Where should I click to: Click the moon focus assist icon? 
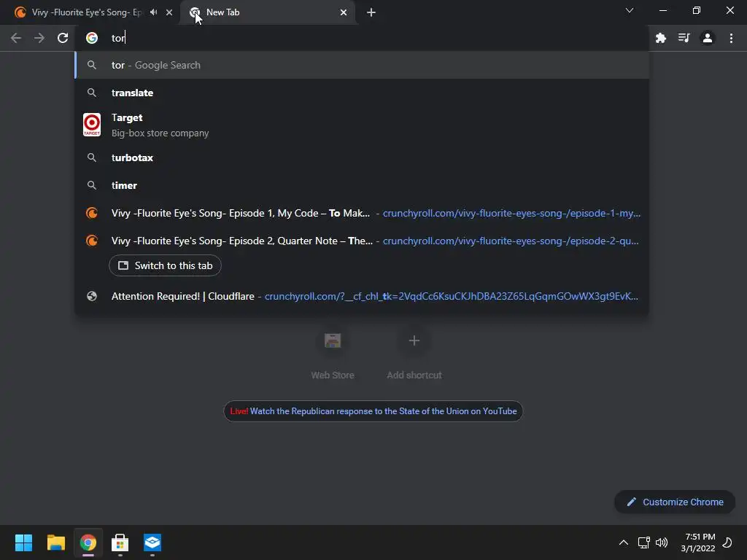727,542
